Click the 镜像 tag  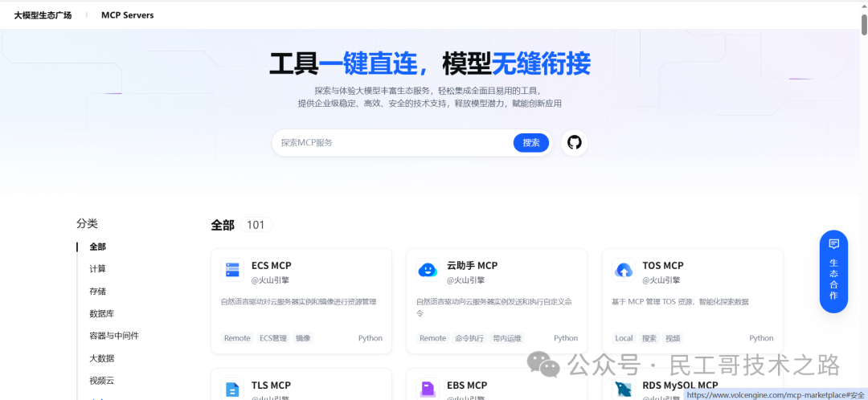point(303,338)
